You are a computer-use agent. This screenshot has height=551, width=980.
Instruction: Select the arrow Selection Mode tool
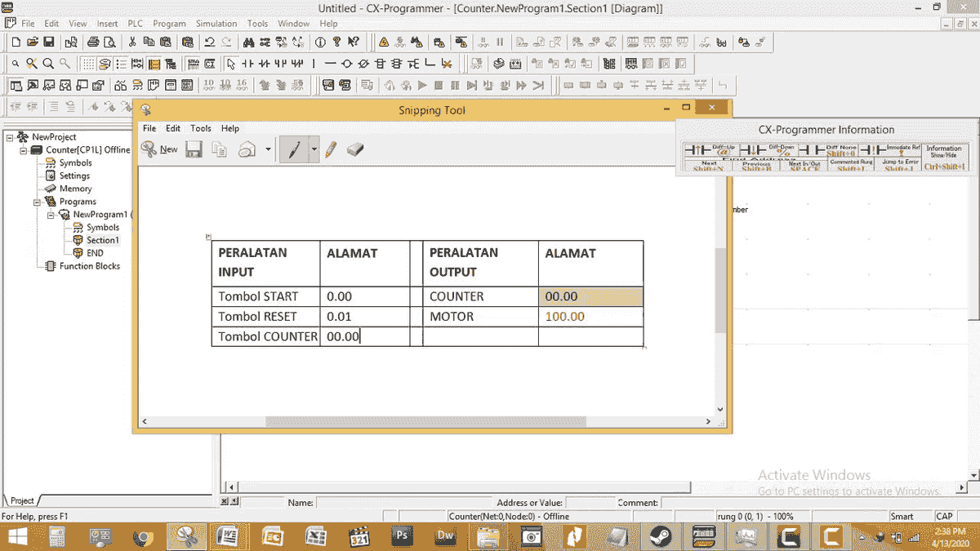pyautogui.click(x=231, y=64)
